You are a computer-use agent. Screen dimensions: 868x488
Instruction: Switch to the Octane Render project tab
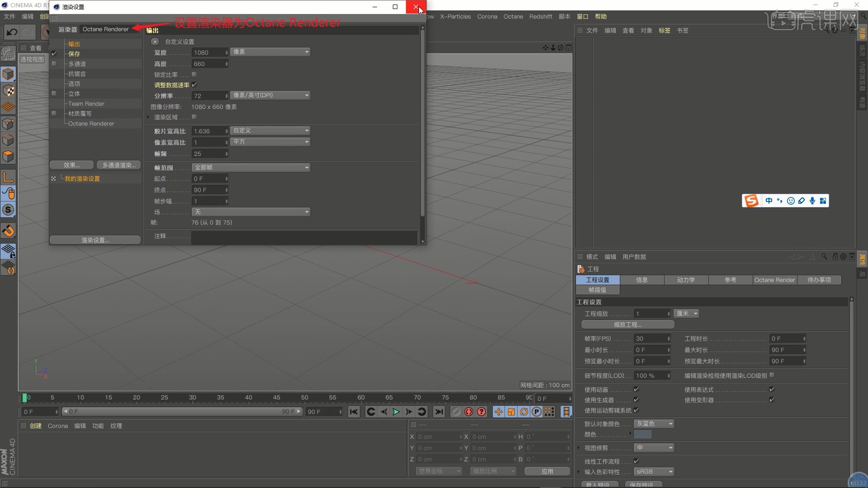[775, 280]
